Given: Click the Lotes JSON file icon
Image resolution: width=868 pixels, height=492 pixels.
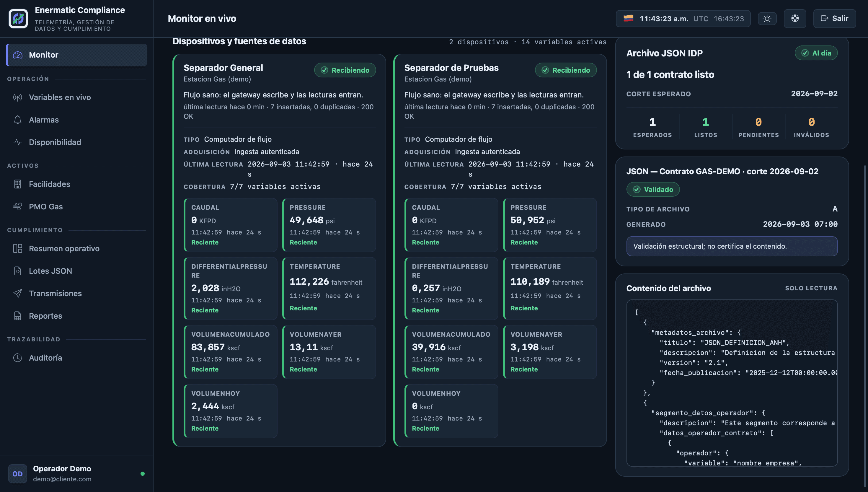Looking at the screenshot, I should [x=17, y=271].
